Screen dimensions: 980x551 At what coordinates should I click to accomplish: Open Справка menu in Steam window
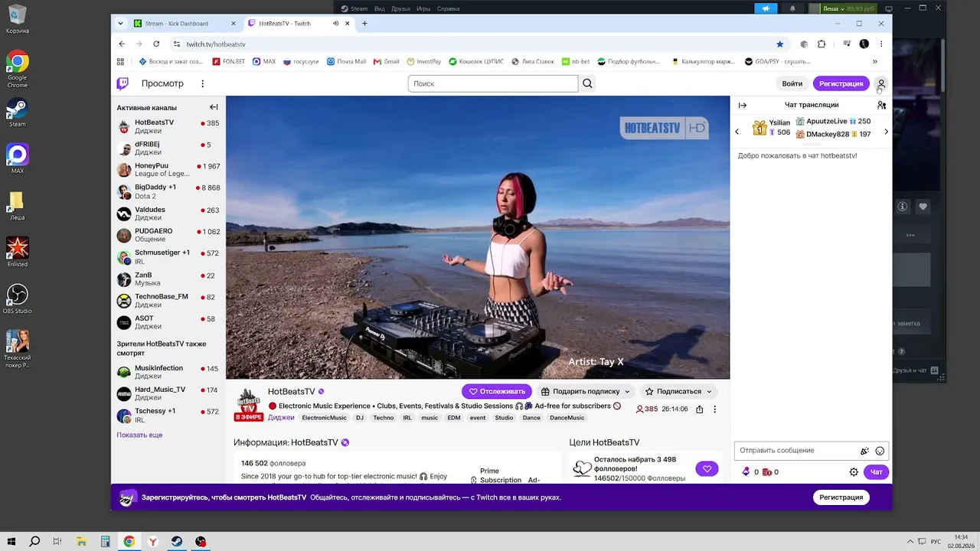(x=448, y=8)
